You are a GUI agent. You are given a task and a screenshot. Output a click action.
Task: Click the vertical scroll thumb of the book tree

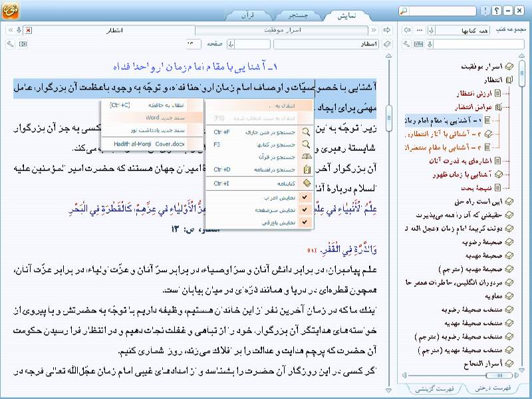pos(522,73)
